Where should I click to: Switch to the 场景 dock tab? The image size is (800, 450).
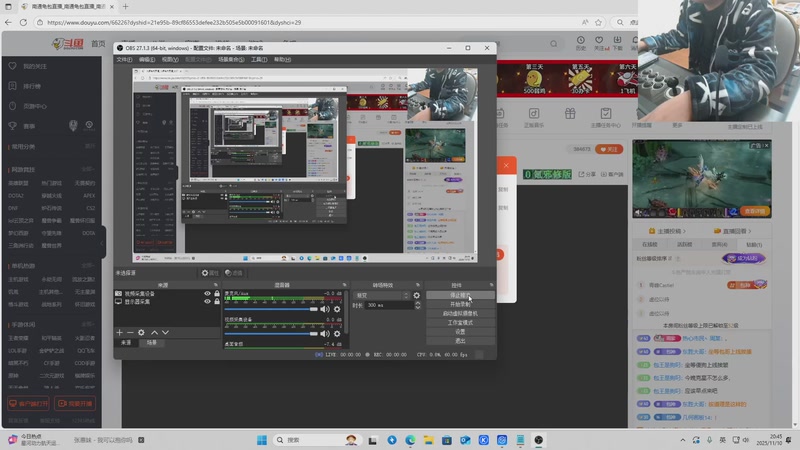point(152,343)
